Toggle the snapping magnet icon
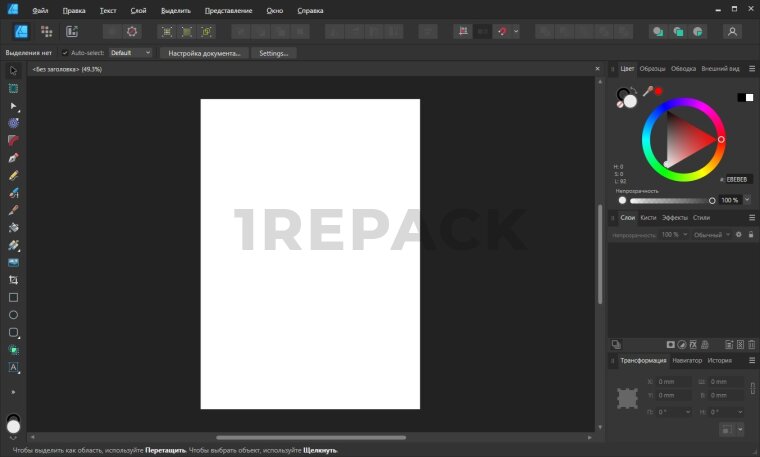Screen dimensions: 760x457 (x=502, y=31)
